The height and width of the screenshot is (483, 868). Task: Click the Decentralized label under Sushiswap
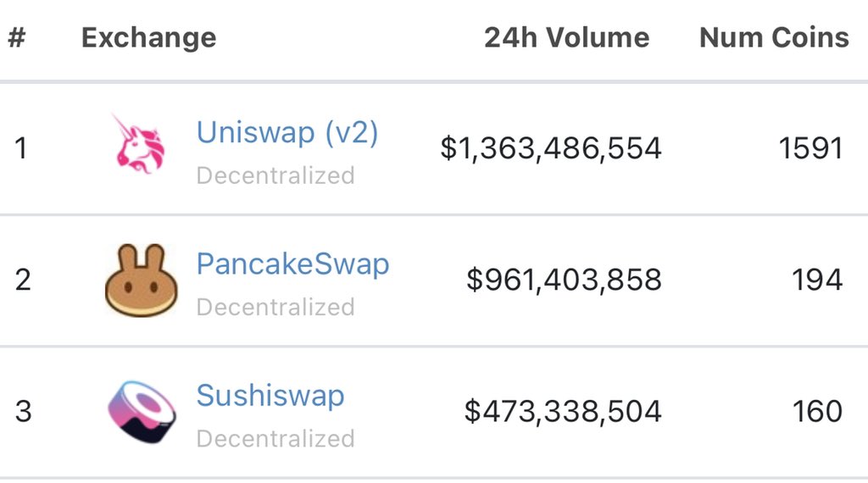pyautogui.click(x=275, y=439)
